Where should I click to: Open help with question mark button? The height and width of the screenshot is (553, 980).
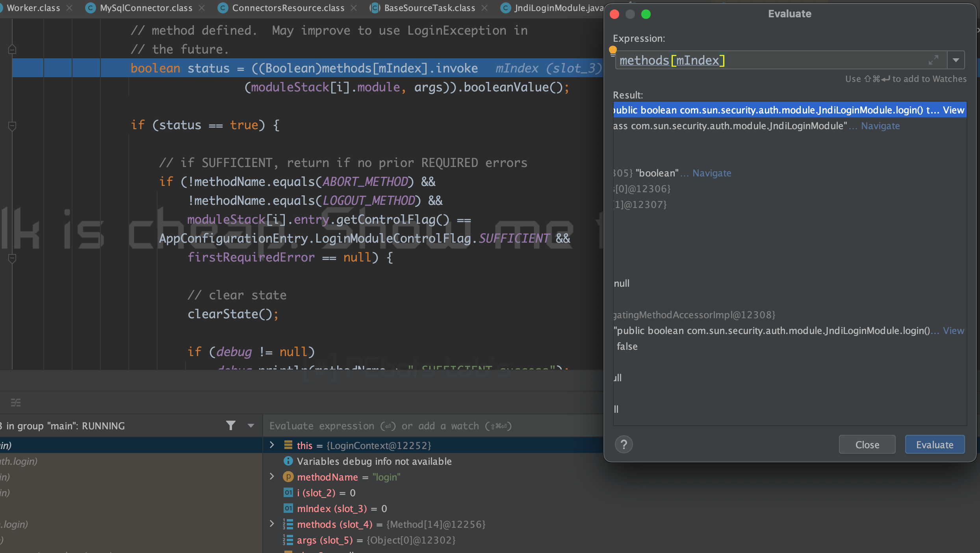624,445
